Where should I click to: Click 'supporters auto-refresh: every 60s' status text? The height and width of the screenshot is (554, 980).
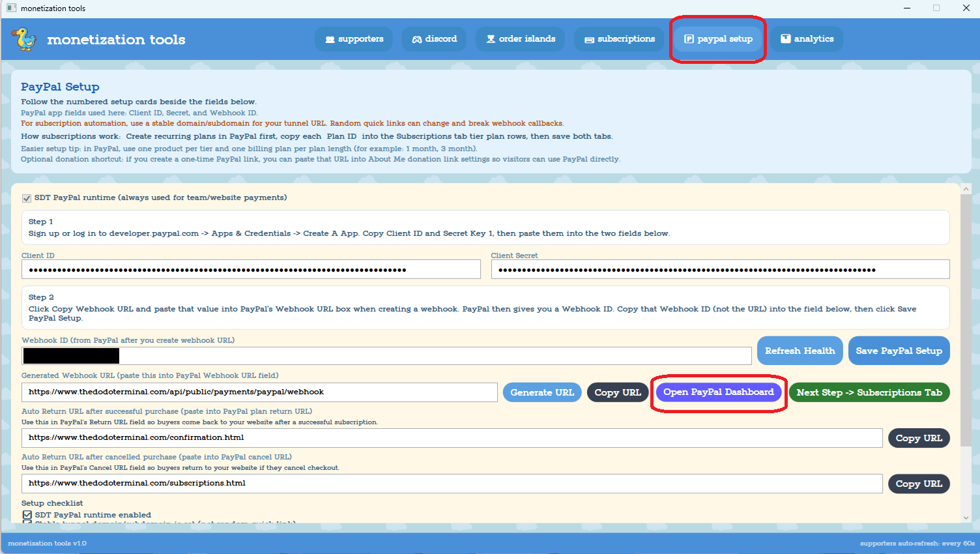[917, 544]
